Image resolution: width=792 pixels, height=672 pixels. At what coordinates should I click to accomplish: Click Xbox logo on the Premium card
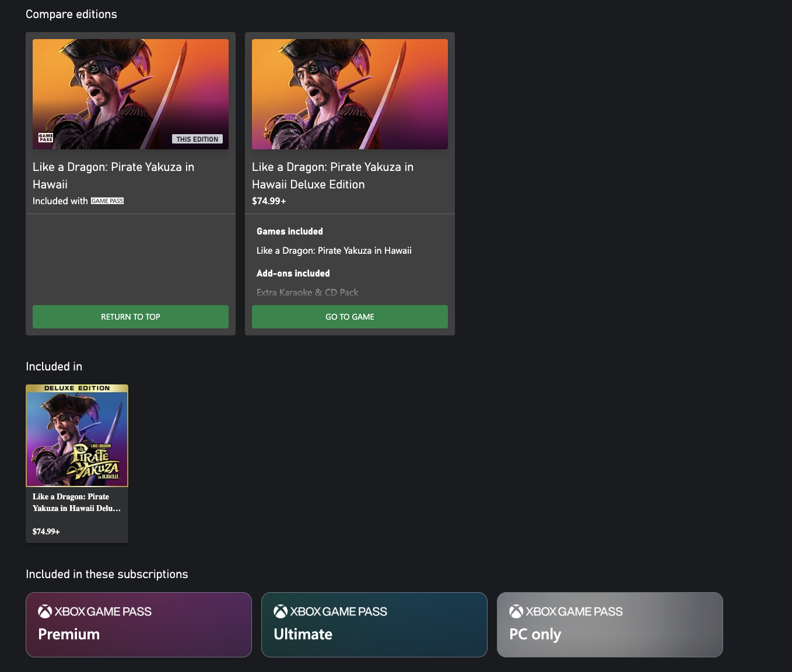click(45, 611)
